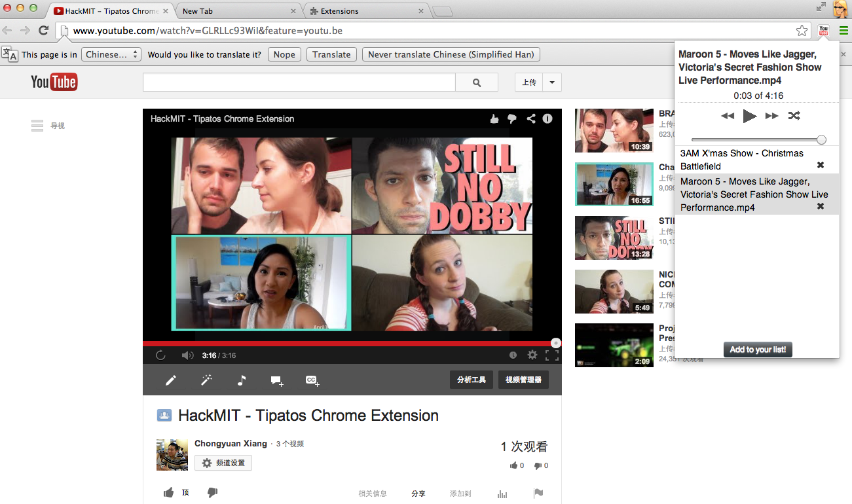Select the 相关信息 about tab
The height and width of the screenshot is (504, 852).
tap(373, 494)
